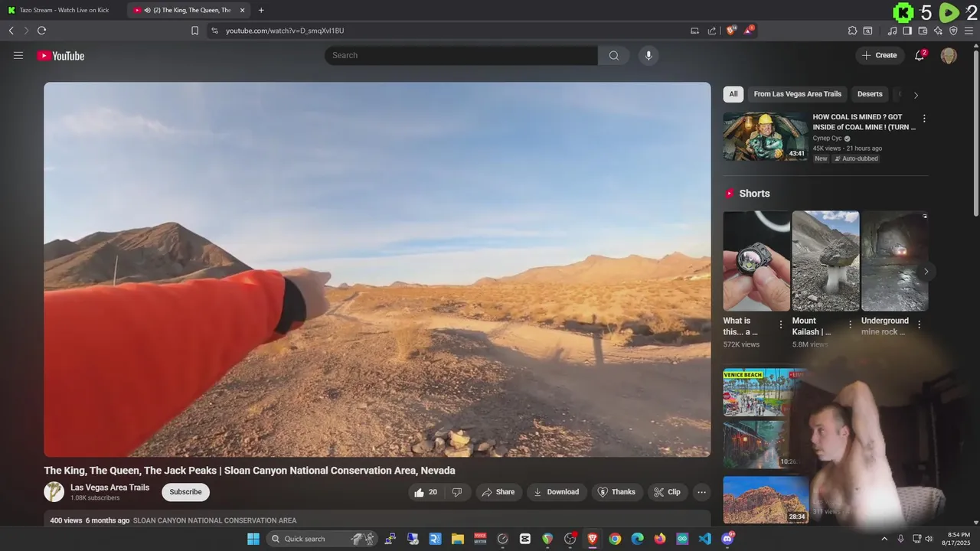Open Brave Rewards triangle icon
The height and width of the screenshot is (551, 980).
pyautogui.click(x=749, y=30)
